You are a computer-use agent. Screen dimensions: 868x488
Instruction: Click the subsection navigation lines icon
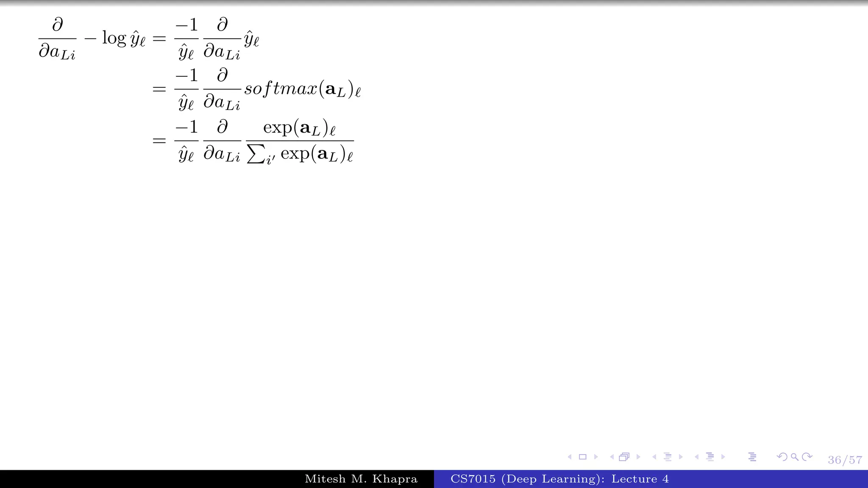668,457
